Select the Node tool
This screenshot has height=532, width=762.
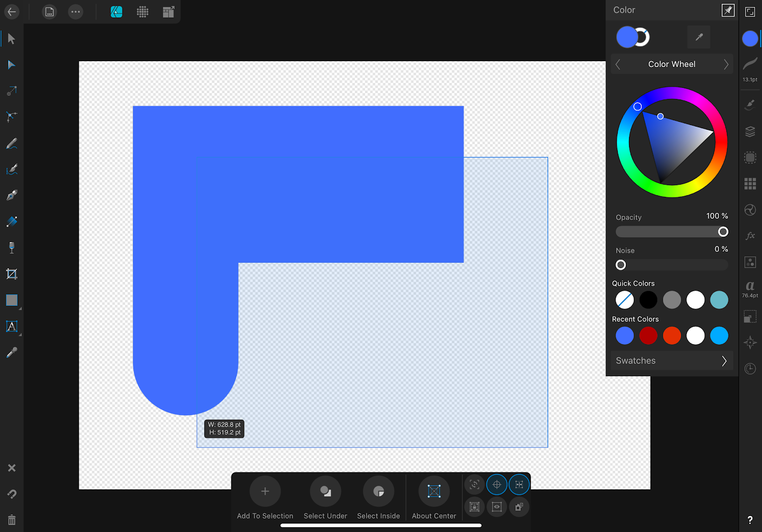click(12, 64)
